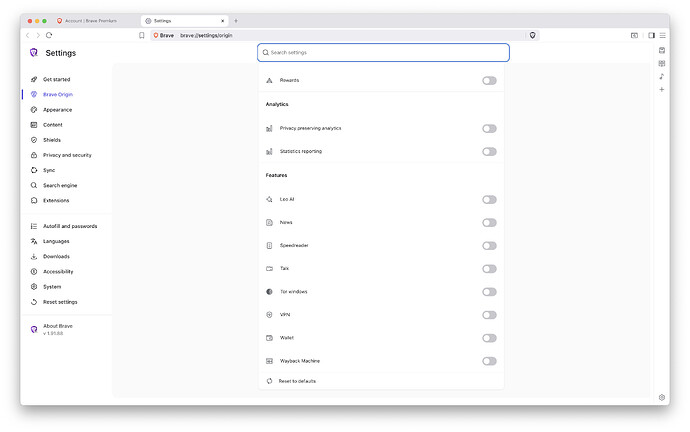Screen dimensions: 690x432
Task: Open Shields in settings sidebar
Action: (52, 140)
